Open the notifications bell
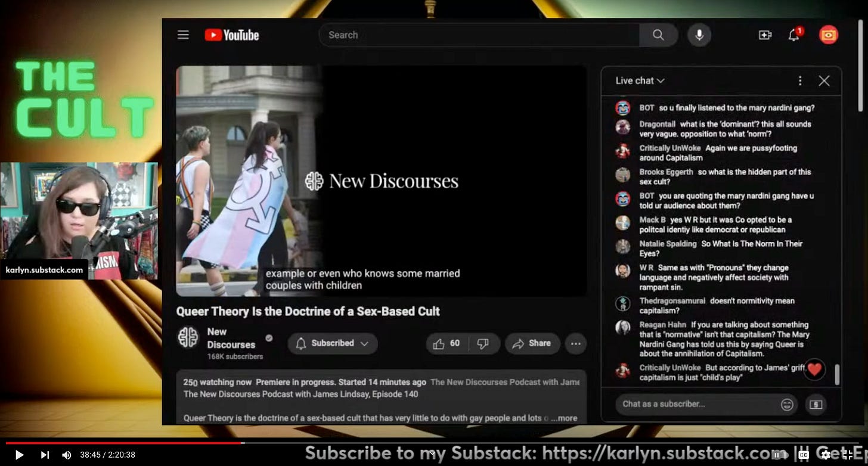The height and width of the screenshot is (466, 868). (794, 35)
